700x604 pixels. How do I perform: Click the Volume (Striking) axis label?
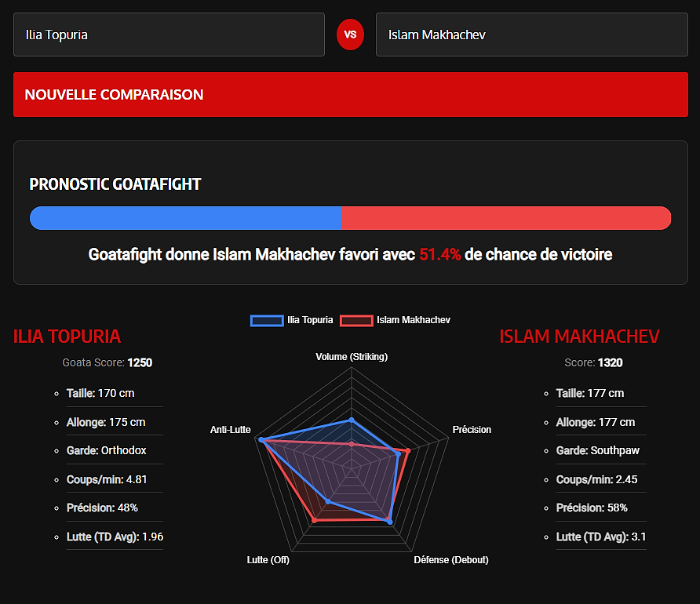(352, 356)
